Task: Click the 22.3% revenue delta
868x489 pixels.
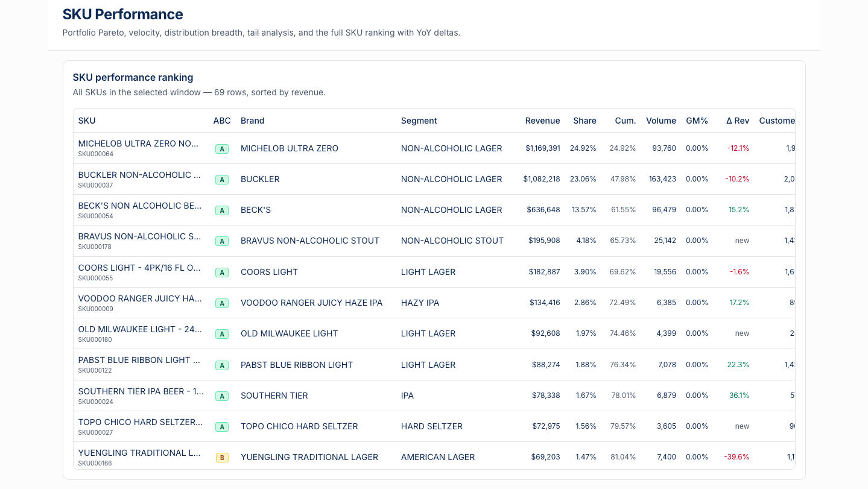Action: point(740,365)
